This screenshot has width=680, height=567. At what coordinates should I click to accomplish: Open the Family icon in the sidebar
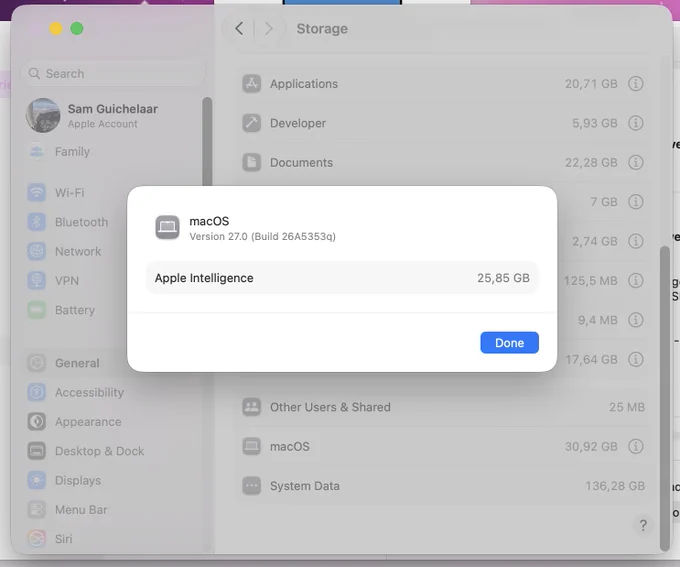point(36,151)
